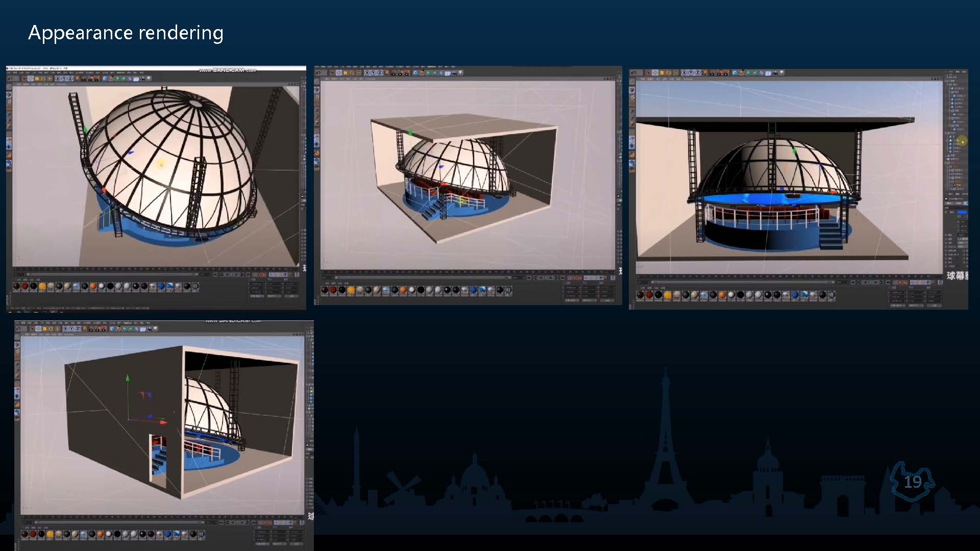The width and height of the screenshot is (980, 551).
Task: Open Light objects flyout in top-right toolbar
Action: (x=782, y=72)
